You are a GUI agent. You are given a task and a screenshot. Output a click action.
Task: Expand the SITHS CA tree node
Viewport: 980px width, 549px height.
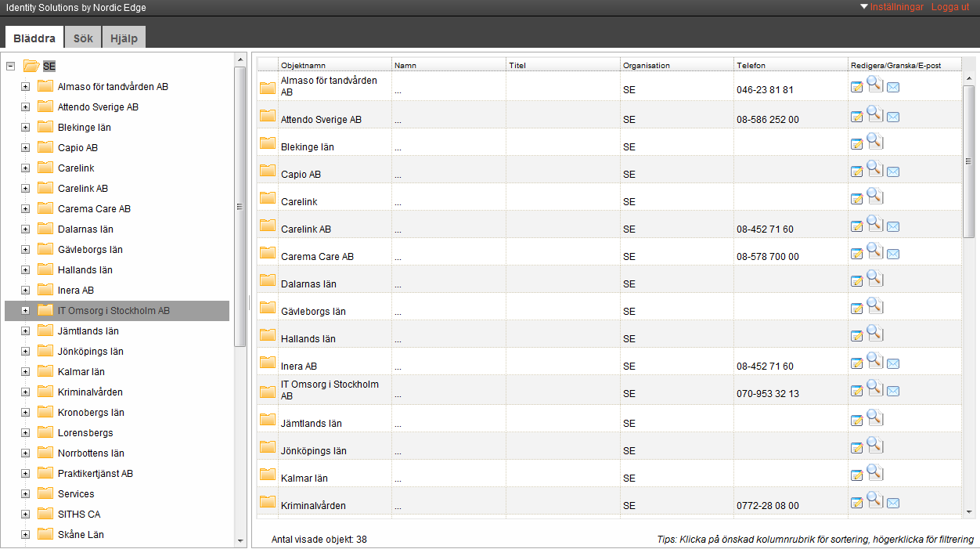[x=25, y=515]
